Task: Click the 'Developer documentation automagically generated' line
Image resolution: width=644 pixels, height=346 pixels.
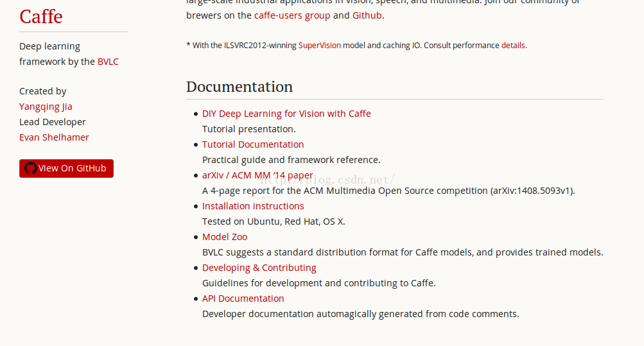Action: tap(361, 314)
